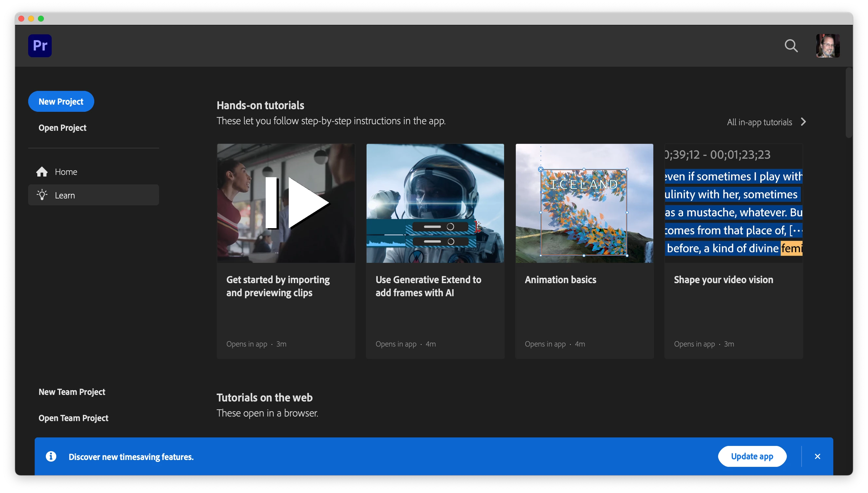Click the Update app button

pyautogui.click(x=752, y=456)
